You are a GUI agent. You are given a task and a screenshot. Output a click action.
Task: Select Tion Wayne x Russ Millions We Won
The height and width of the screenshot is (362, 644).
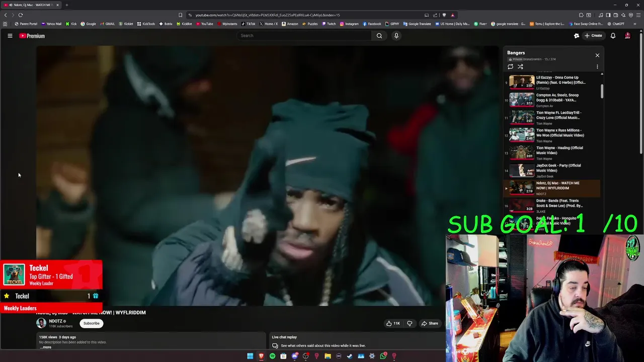click(x=552, y=135)
